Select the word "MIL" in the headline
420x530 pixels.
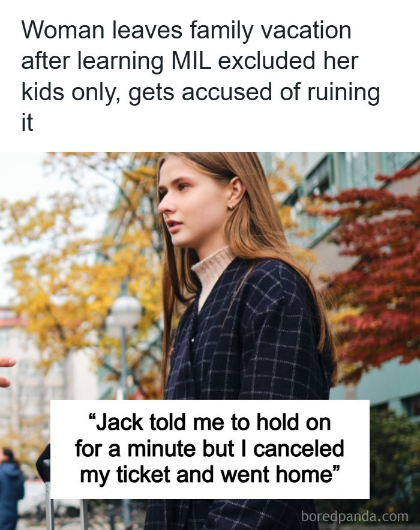[x=191, y=61]
